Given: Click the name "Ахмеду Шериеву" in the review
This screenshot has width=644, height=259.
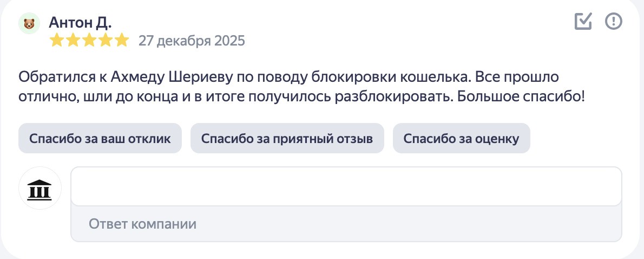Looking at the screenshot, I should (x=172, y=77).
